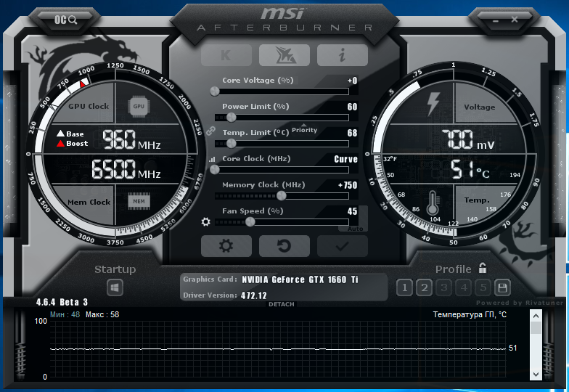Close the Afterburner window
Viewport: 569px width, 392px height.
[x=514, y=20]
